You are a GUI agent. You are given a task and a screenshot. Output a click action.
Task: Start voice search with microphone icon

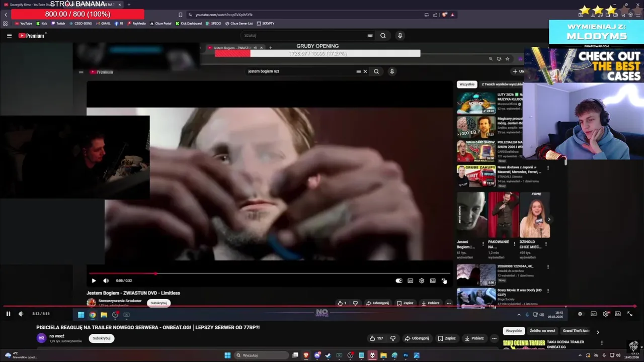pyautogui.click(x=400, y=36)
